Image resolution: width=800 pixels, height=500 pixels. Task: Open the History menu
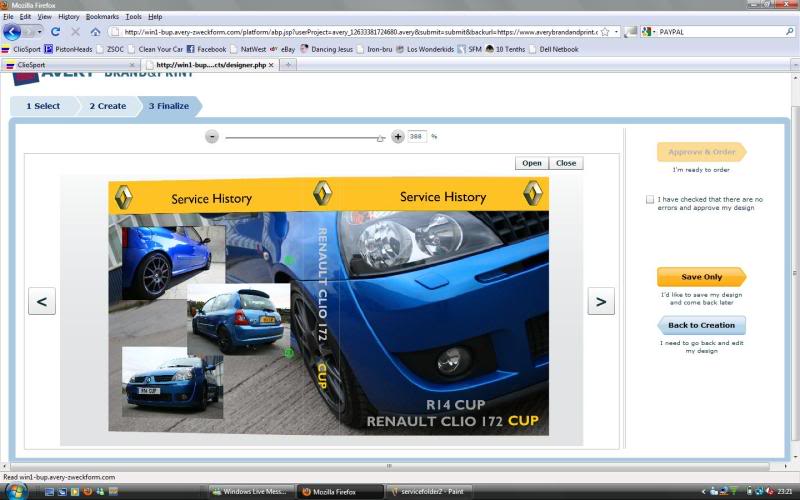click(x=68, y=17)
